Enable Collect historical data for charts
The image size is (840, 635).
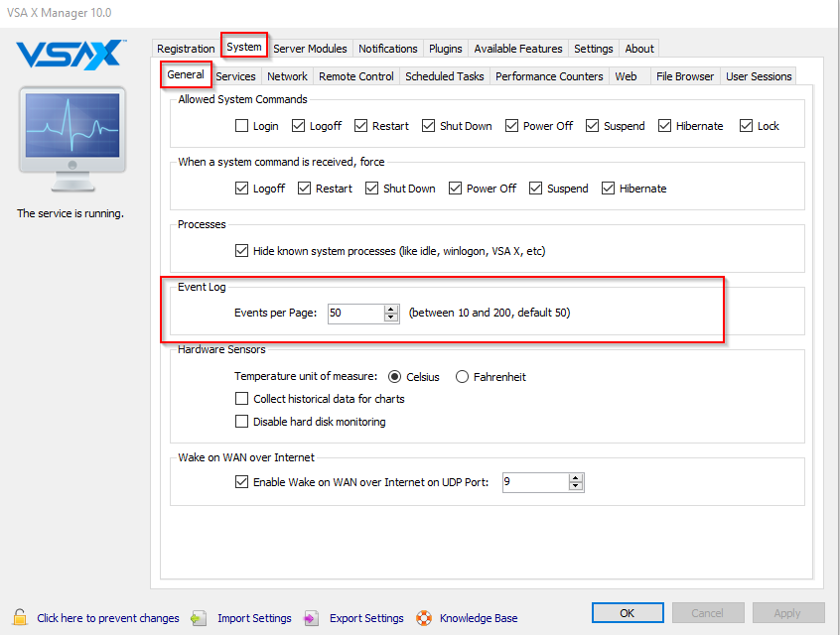tap(241, 399)
